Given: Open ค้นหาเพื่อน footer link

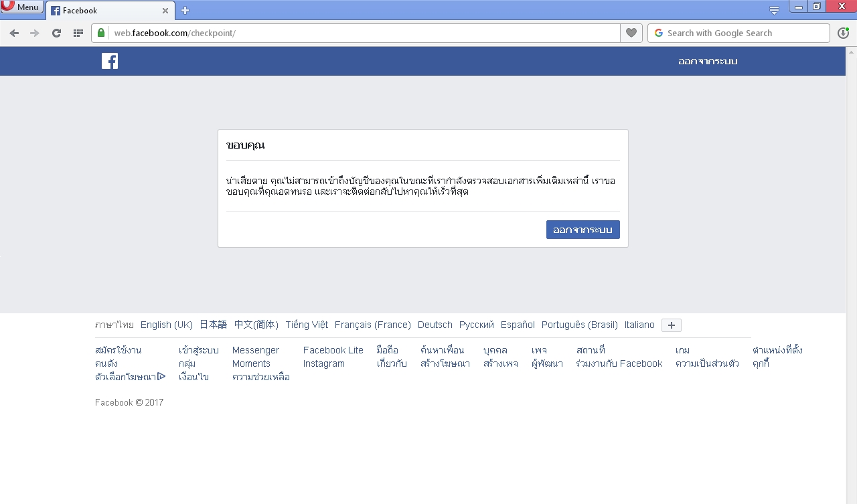Looking at the screenshot, I should tap(442, 350).
